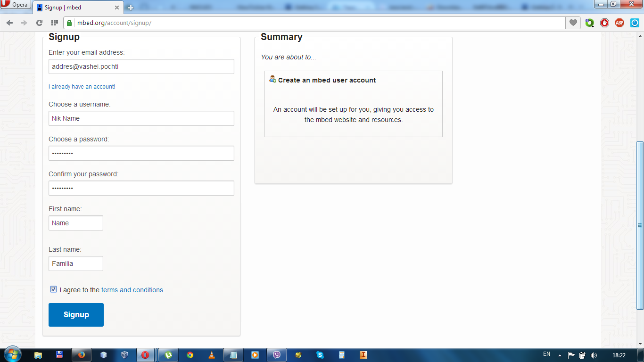The height and width of the screenshot is (362, 644).
Task: Switch to Firefox in the taskbar
Action: coord(81,355)
